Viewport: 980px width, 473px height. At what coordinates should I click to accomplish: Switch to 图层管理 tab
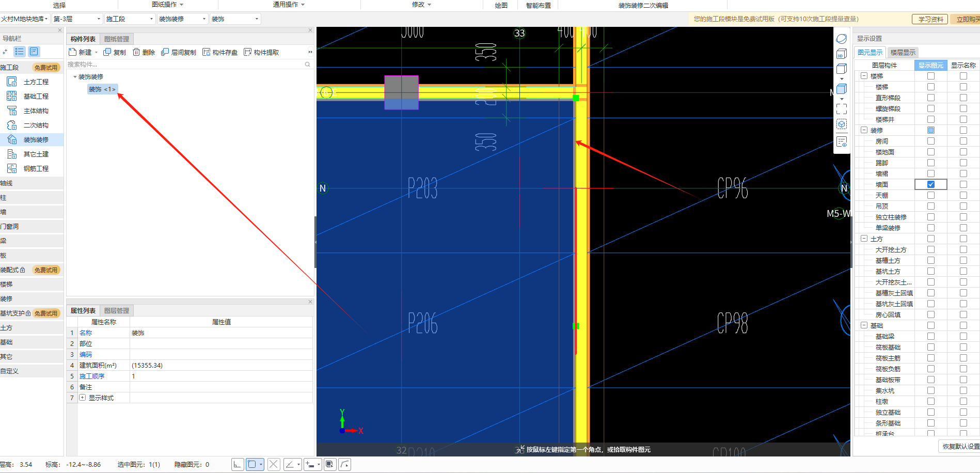[x=117, y=310]
